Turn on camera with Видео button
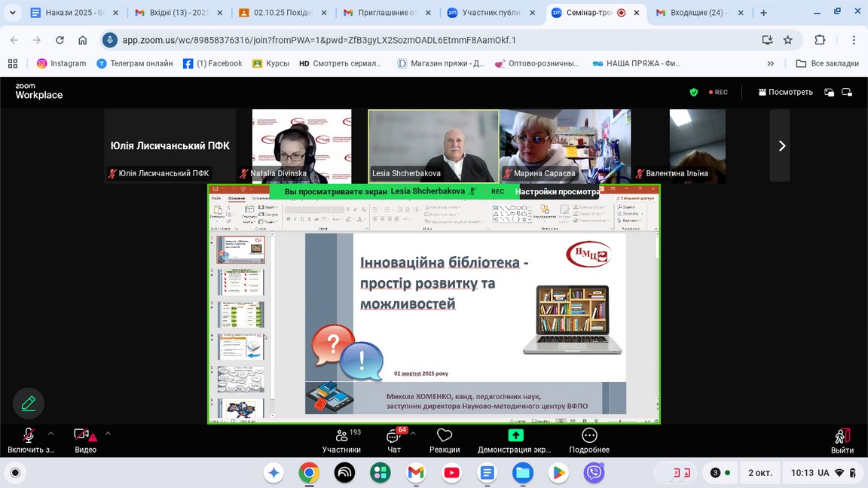Viewport: 868px width, 488px height. (x=84, y=439)
